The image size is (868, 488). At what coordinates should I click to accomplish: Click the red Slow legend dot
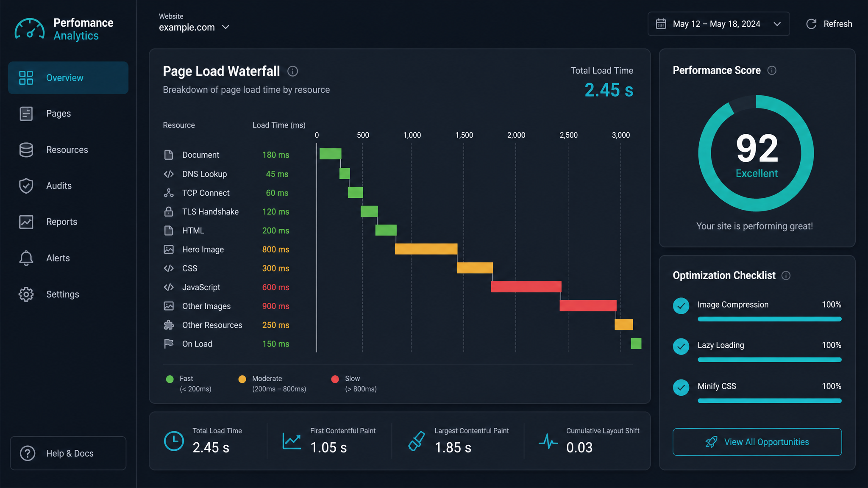tap(335, 379)
